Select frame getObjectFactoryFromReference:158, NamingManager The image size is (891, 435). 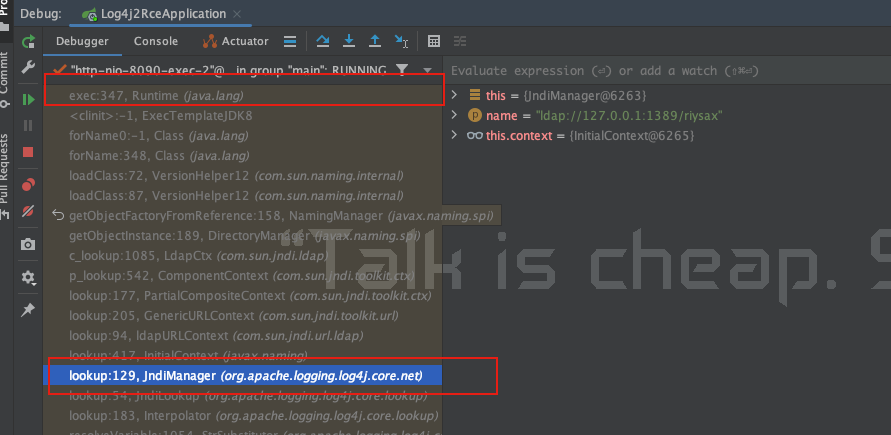(x=273, y=216)
